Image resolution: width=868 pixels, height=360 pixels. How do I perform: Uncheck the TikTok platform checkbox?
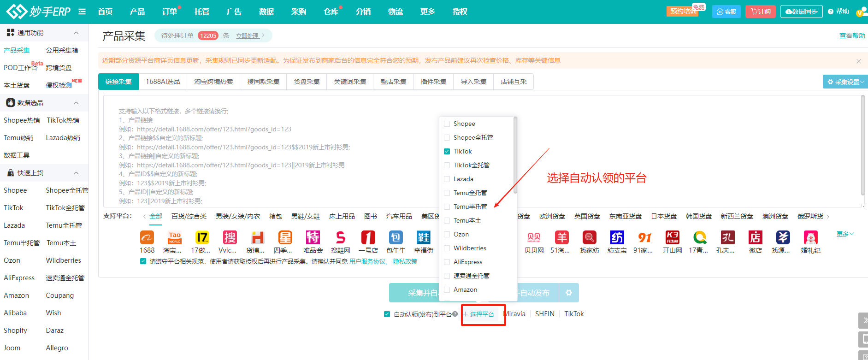click(x=447, y=151)
